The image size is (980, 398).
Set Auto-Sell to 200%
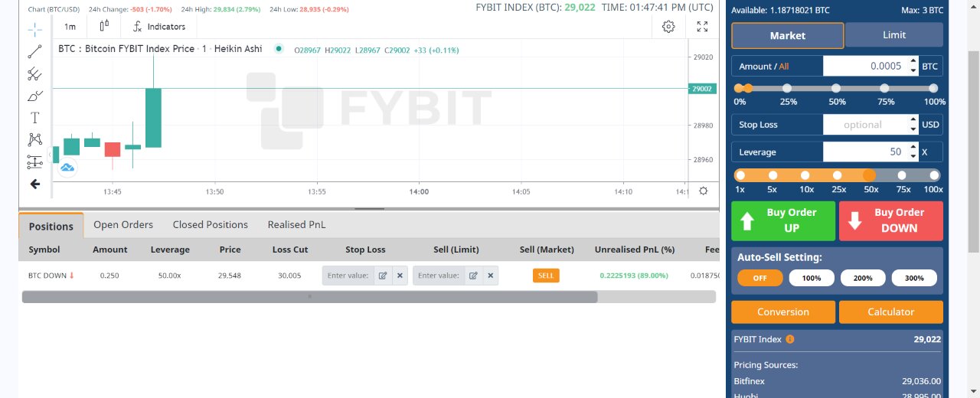pyautogui.click(x=863, y=278)
